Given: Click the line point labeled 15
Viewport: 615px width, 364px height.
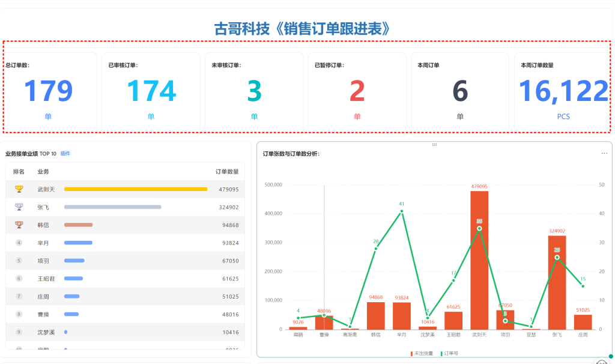Looking at the screenshot, I should 583,286.
